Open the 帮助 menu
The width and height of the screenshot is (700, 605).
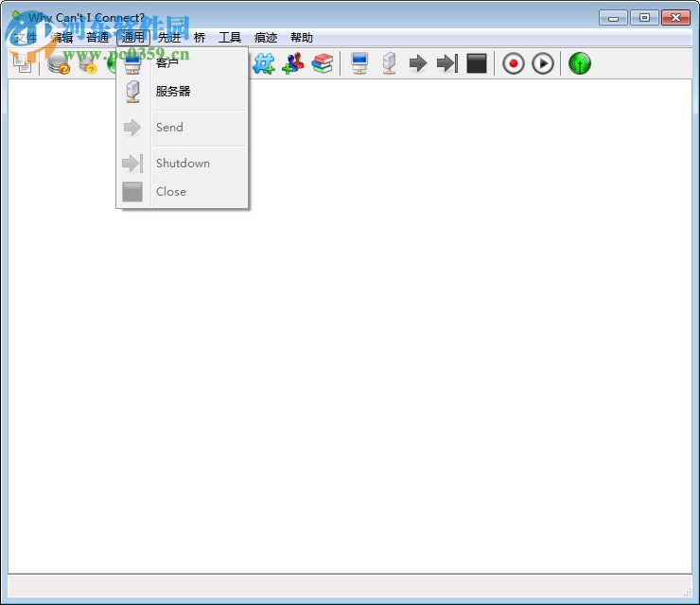(x=302, y=38)
